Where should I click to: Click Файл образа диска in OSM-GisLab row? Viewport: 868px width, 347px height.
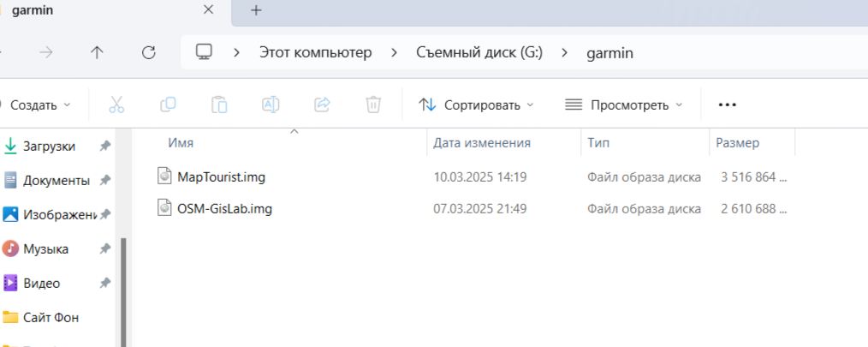click(645, 210)
